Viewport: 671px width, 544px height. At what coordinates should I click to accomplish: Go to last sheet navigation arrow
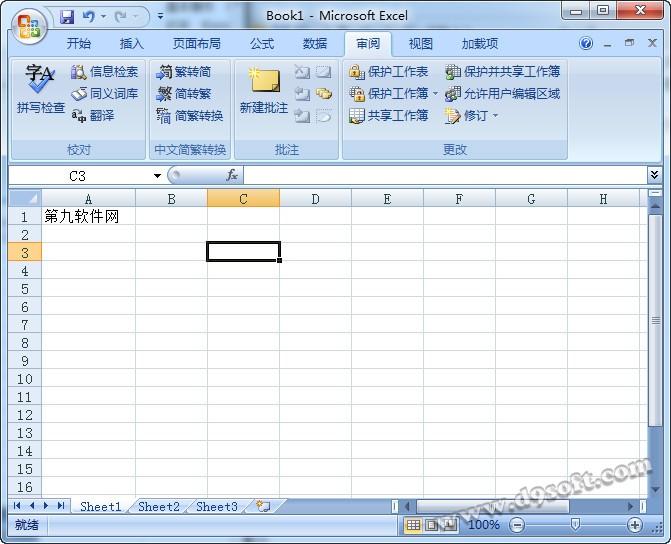click(x=61, y=506)
